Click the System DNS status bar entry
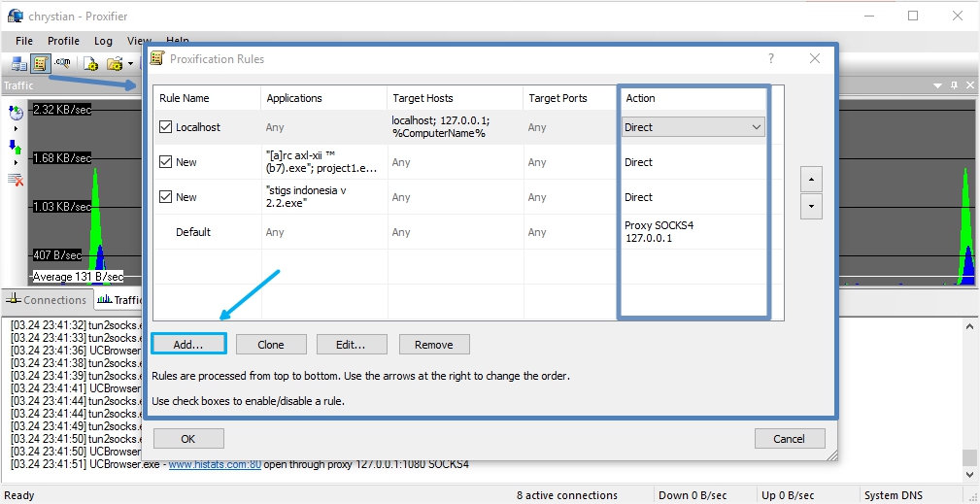Viewport: 980px width, 504px height. (x=894, y=495)
